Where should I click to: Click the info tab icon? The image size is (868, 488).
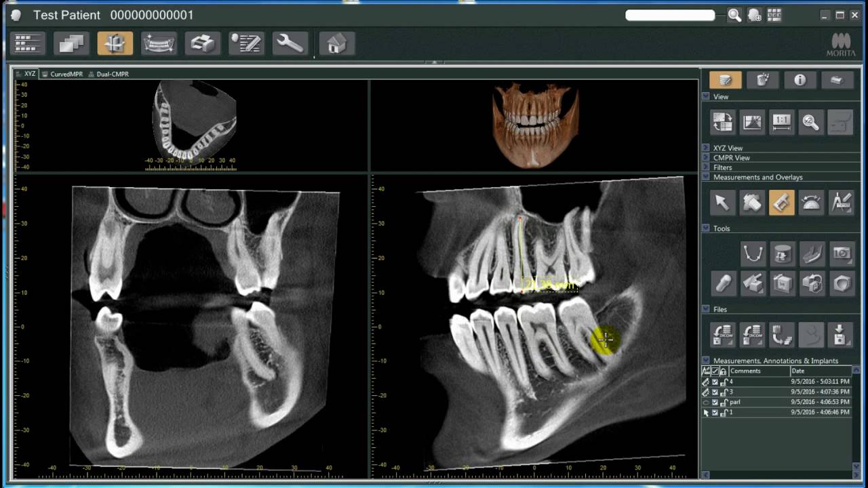pos(800,80)
